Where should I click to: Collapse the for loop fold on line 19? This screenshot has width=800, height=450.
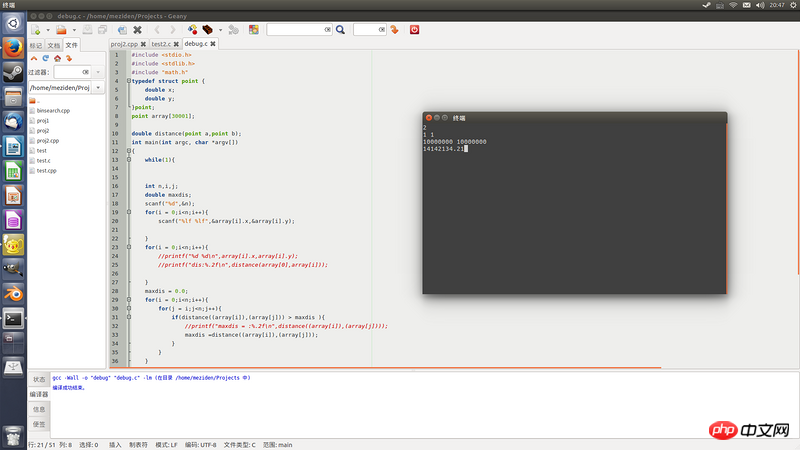coord(129,212)
